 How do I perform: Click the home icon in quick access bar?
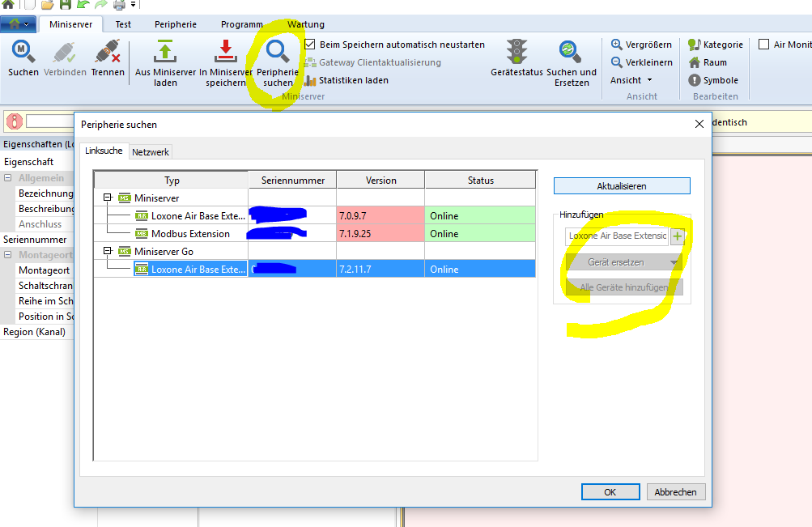[x=8, y=5]
